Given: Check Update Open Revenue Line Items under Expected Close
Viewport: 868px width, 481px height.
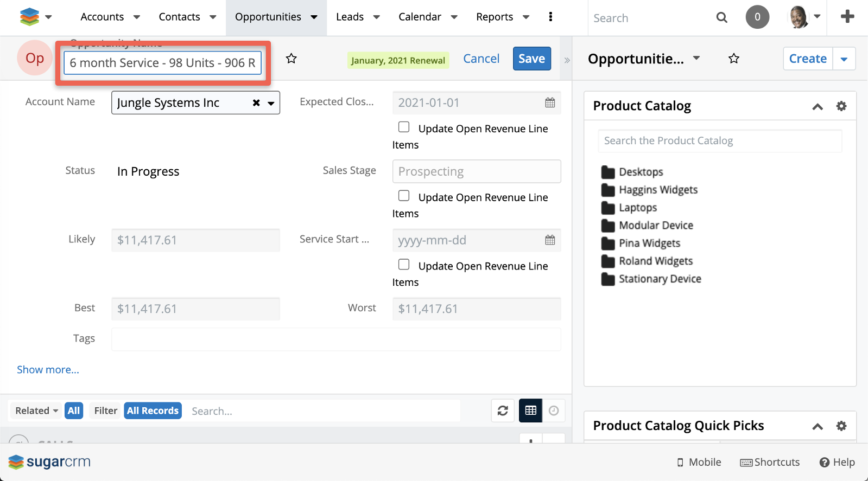Looking at the screenshot, I should point(404,127).
